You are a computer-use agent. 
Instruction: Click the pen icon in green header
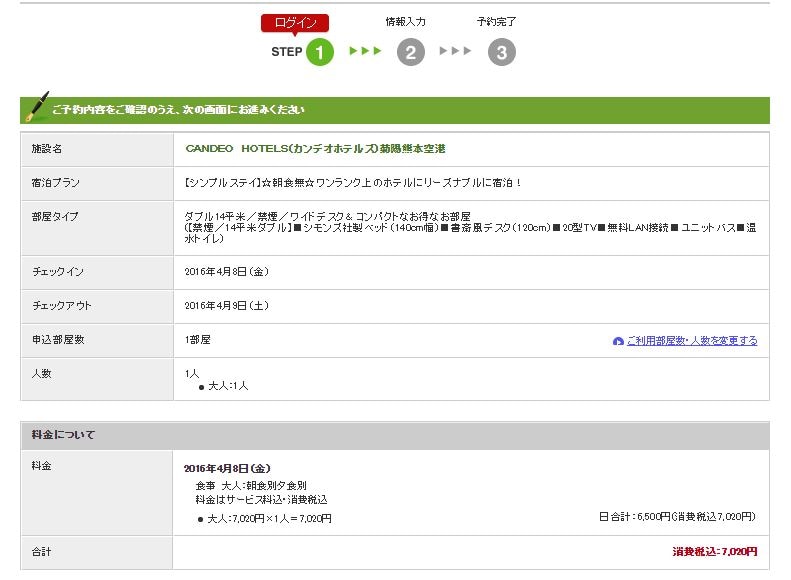pyautogui.click(x=37, y=106)
